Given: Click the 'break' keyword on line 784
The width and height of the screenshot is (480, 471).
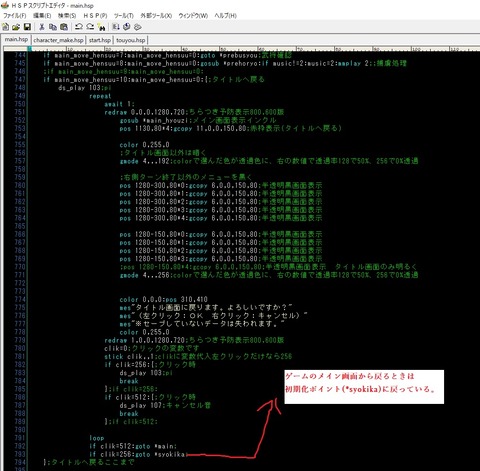Looking at the screenshot, I should click(129, 381).
